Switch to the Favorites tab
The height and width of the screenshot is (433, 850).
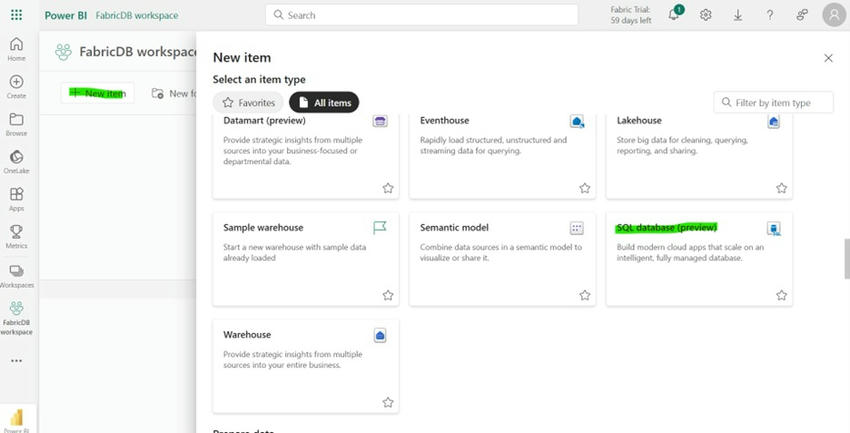(x=248, y=102)
